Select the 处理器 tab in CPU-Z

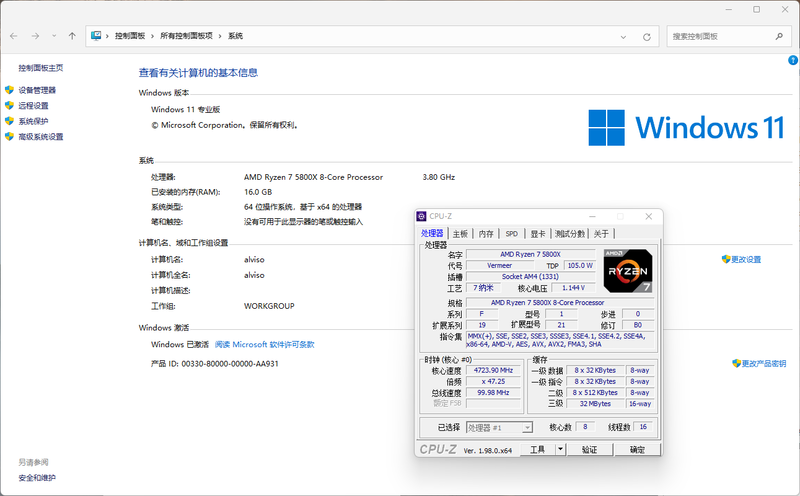click(x=432, y=234)
